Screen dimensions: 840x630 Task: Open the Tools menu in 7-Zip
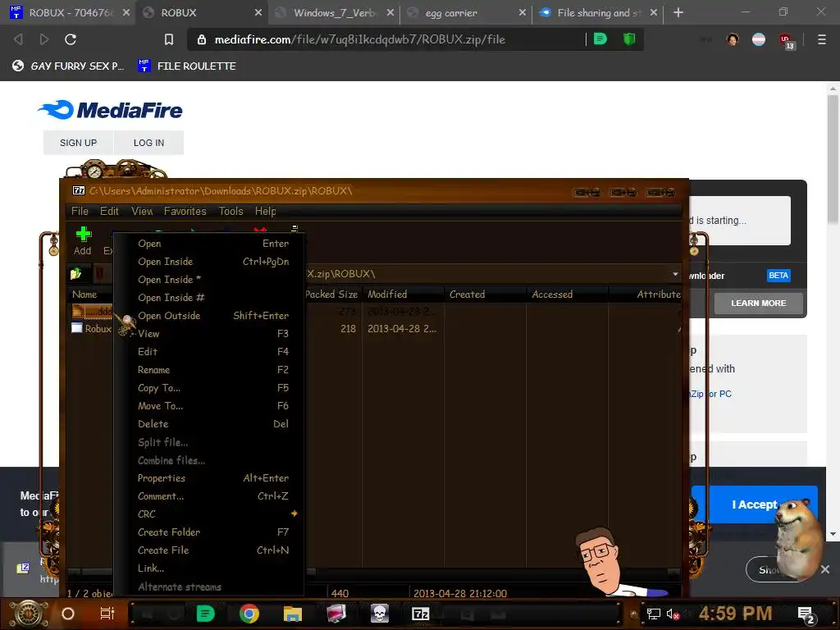tap(231, 211)
